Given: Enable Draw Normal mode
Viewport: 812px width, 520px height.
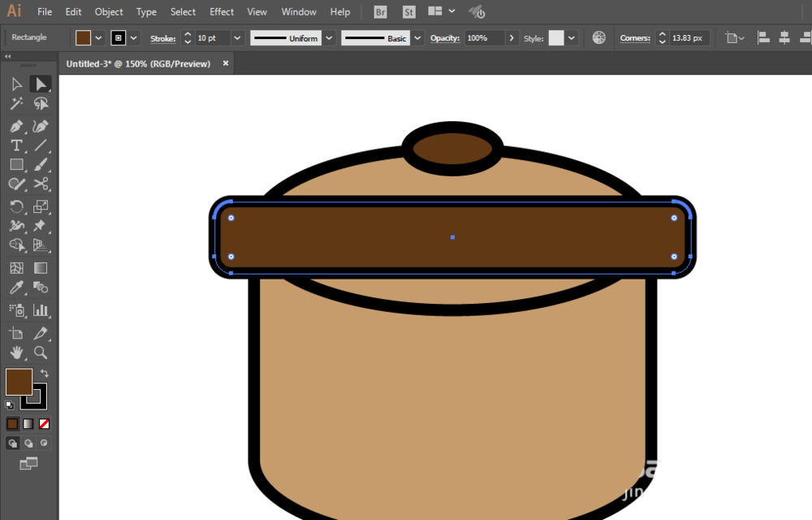Looking at the screenshot, I should tap(12, 444).
